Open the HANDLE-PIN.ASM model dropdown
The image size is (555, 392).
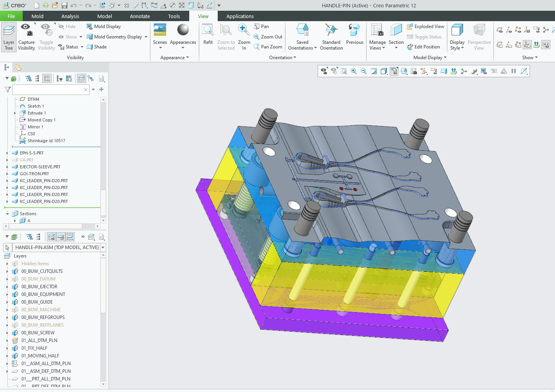[x=103, y=247]
